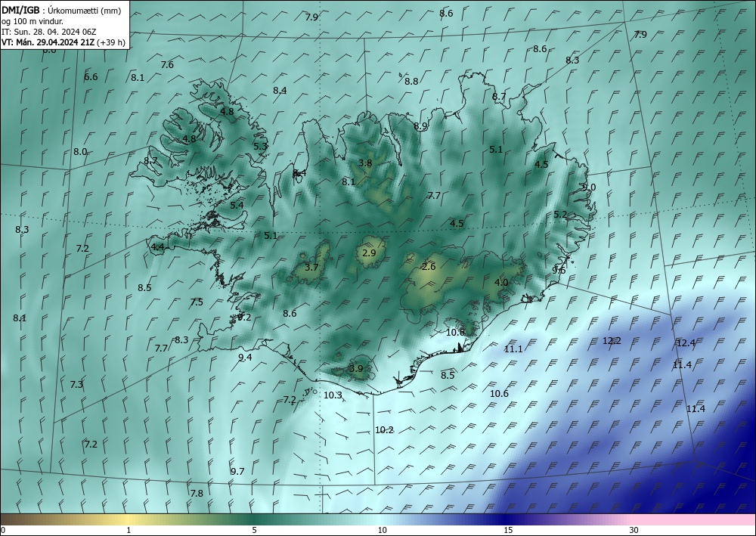
Task: Click the 7.8 value near the bottom edge
Action: tap(197, 493)
